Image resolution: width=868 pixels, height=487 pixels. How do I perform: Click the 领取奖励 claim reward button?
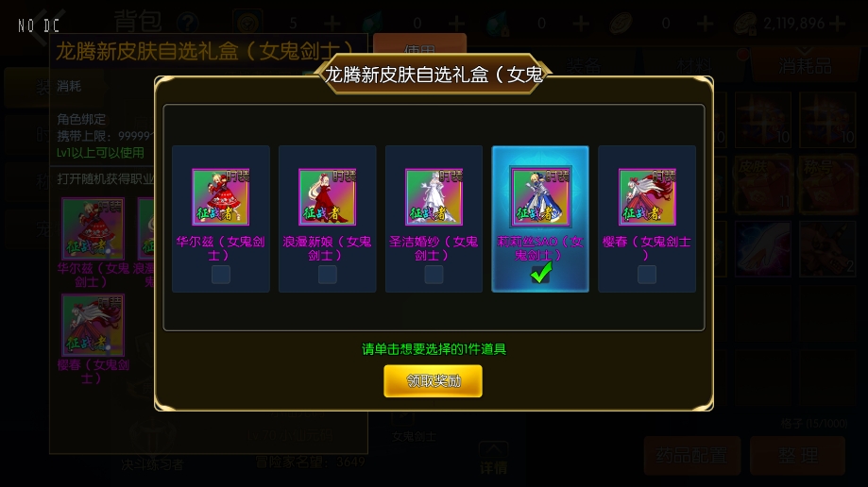[433, 380]
